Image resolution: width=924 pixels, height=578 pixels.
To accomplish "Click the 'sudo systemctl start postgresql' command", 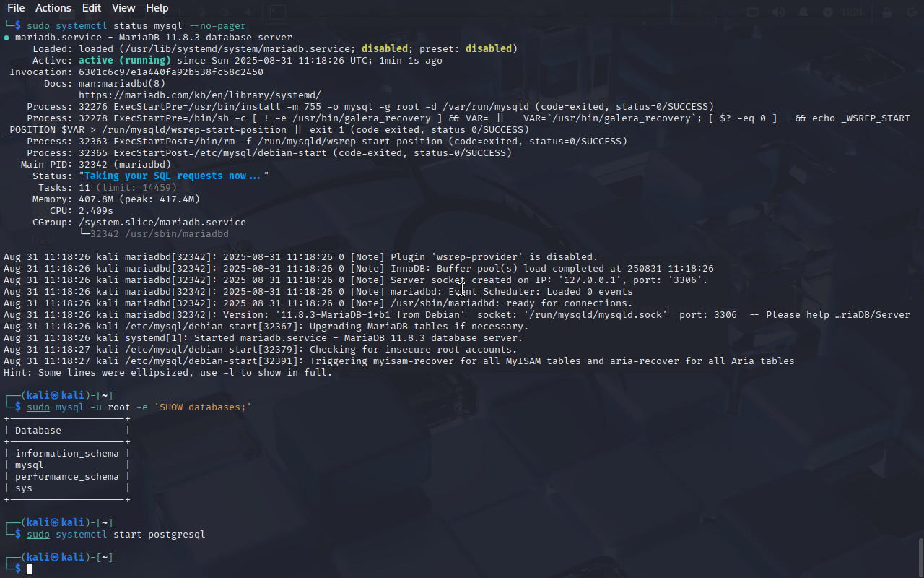I will point(116,535).
